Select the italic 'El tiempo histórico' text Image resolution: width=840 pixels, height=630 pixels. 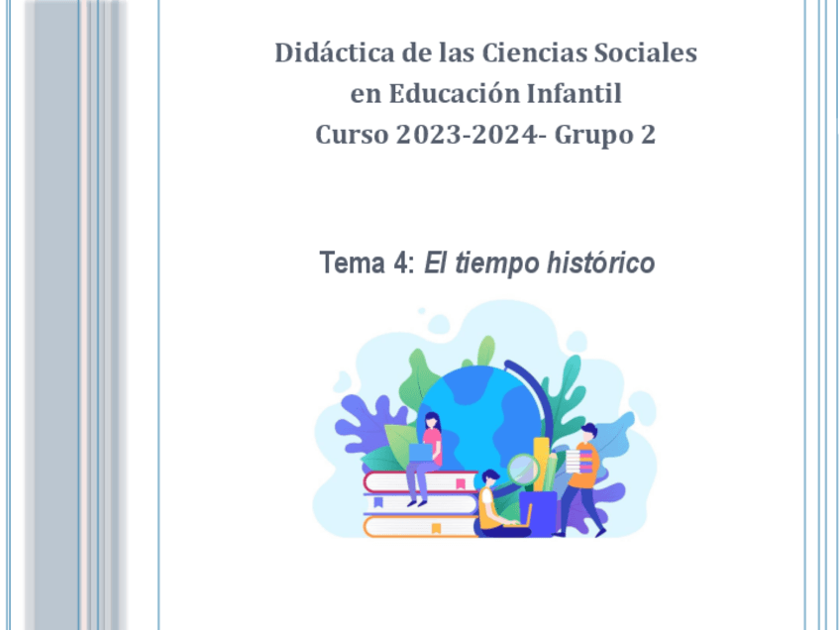click(539, 263)
